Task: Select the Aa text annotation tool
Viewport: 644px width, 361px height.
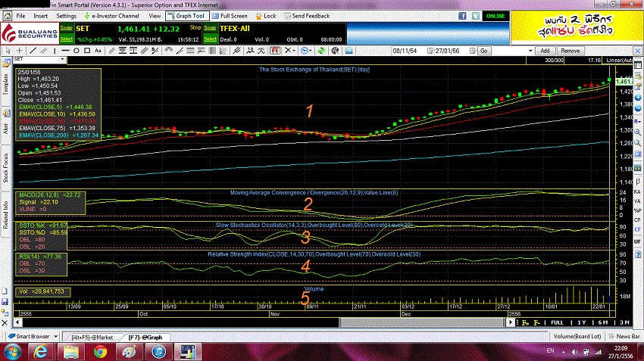Action: 98,51
